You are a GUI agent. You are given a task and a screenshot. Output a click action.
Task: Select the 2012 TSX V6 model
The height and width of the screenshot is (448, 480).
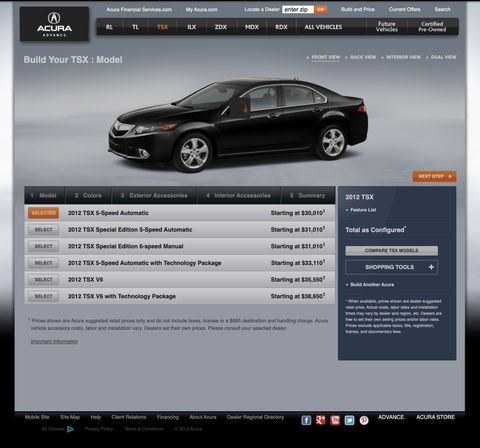coord(43,280)
